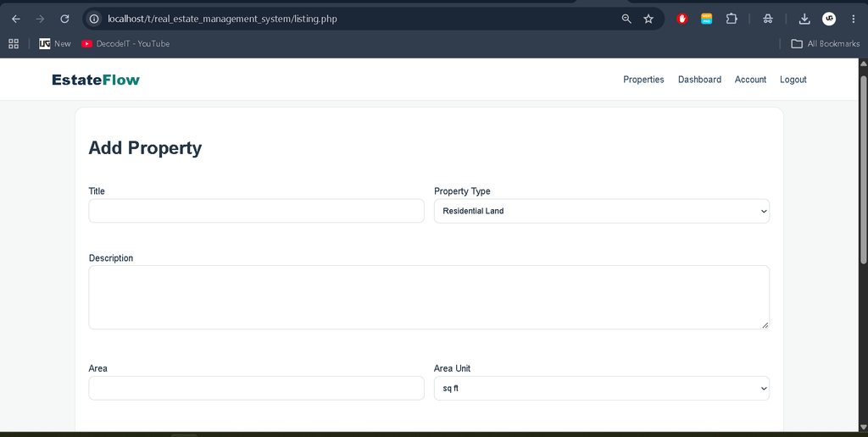Click inside the Description textarea
Screen dimensions: 868x437
pyautogui.click(x=429, y=297)
